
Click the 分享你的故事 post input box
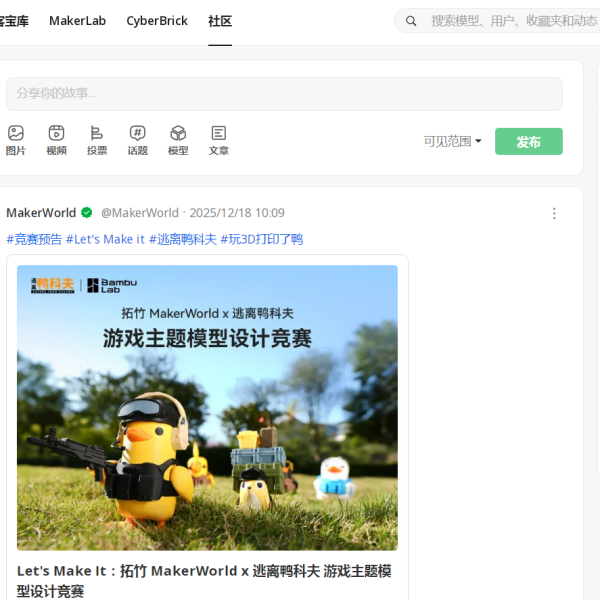click(284, 94)
